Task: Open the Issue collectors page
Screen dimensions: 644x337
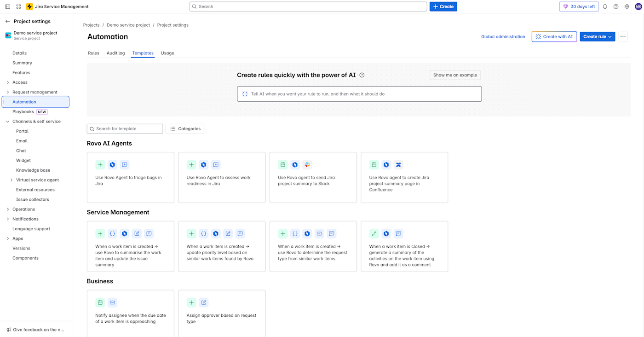Action: (33, 199)
